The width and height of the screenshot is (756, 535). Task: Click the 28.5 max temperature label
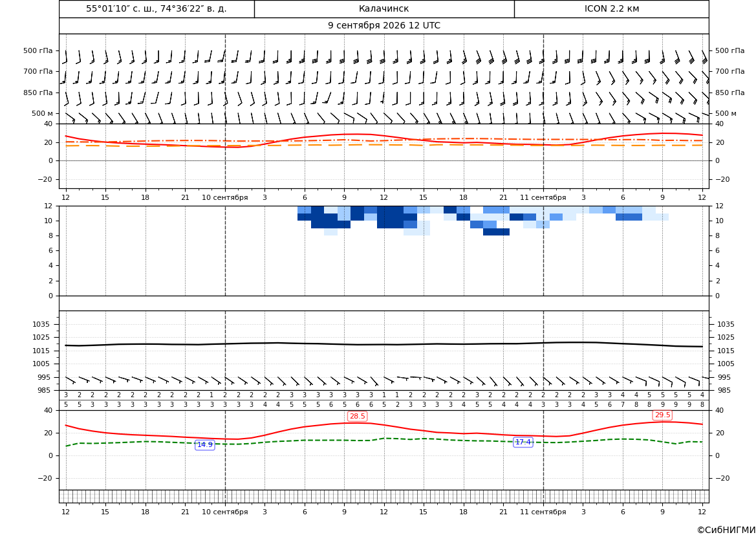357,417
